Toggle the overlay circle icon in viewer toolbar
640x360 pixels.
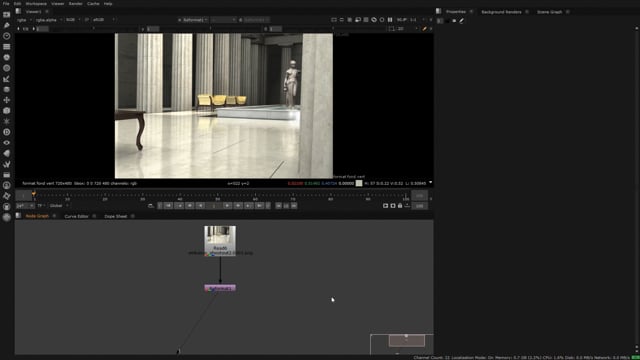[x=382, y=20]
